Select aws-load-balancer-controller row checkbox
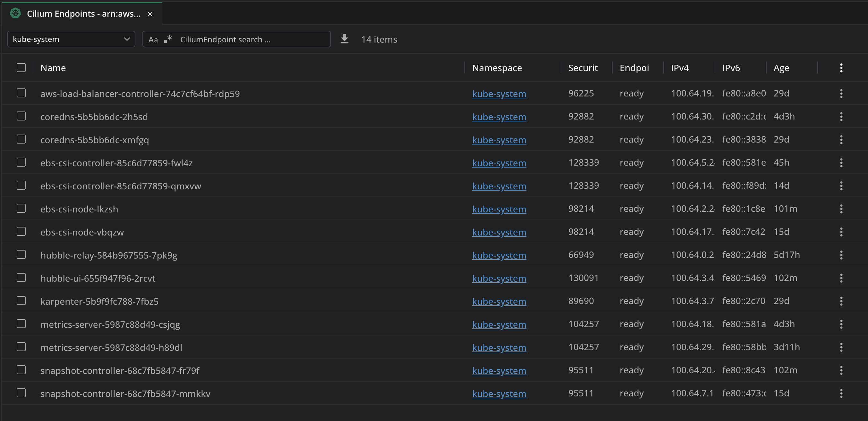 tap(21, 93)
